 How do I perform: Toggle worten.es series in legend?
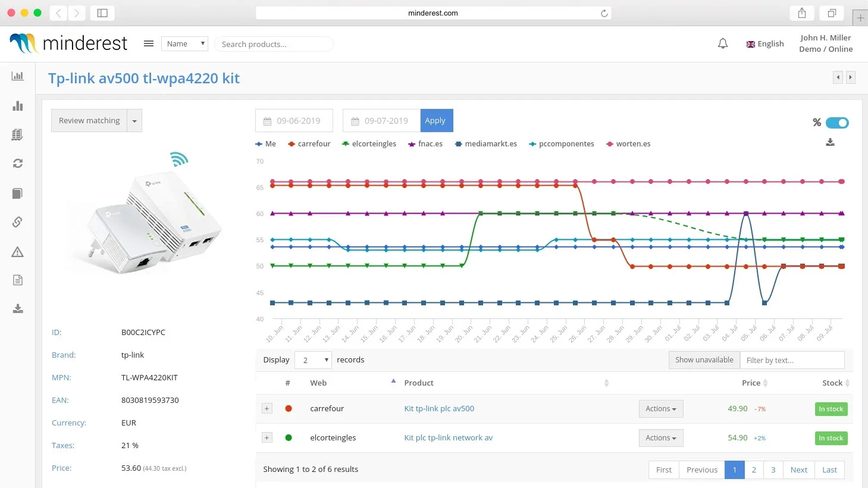(628, 144)
